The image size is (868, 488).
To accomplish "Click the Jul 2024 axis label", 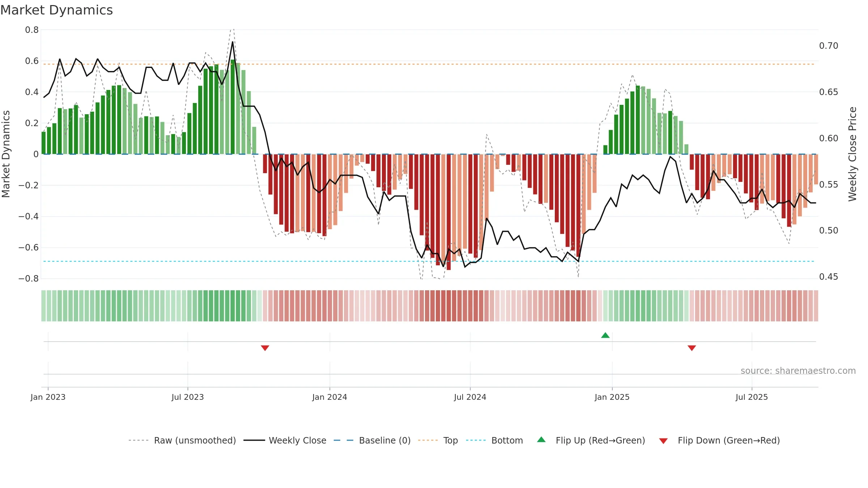I will coord(470,397).
